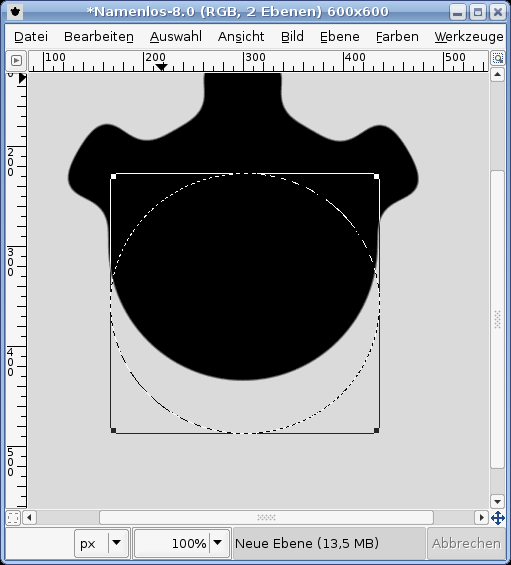
Task: Open the Datei menu
Action: pyautogui.click(x=31, y=37)
